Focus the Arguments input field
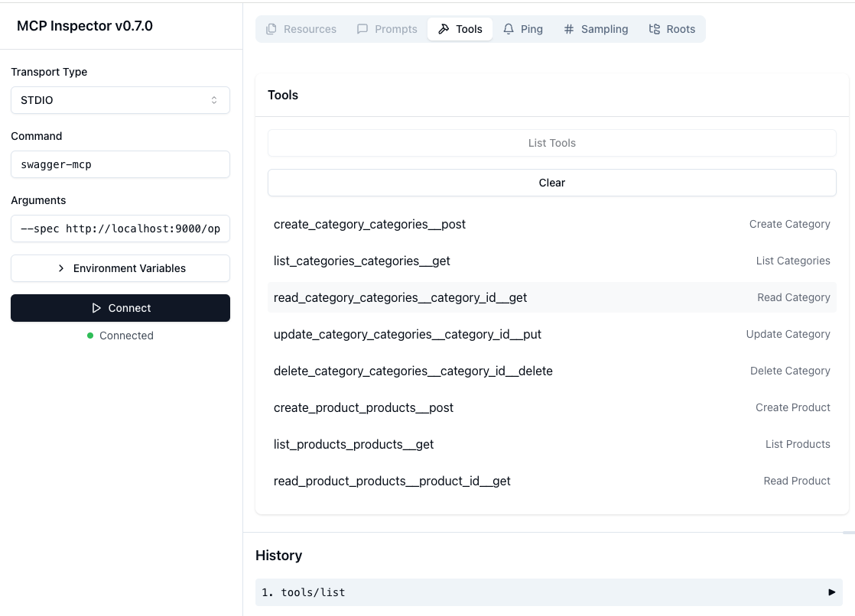Screen dimensions: 855x616 click(x=121, y=229)
